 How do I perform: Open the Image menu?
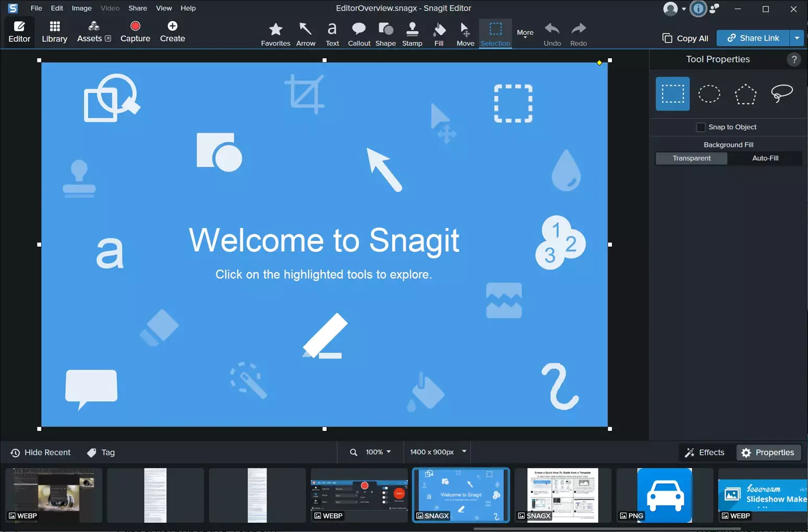coord(81,8)
